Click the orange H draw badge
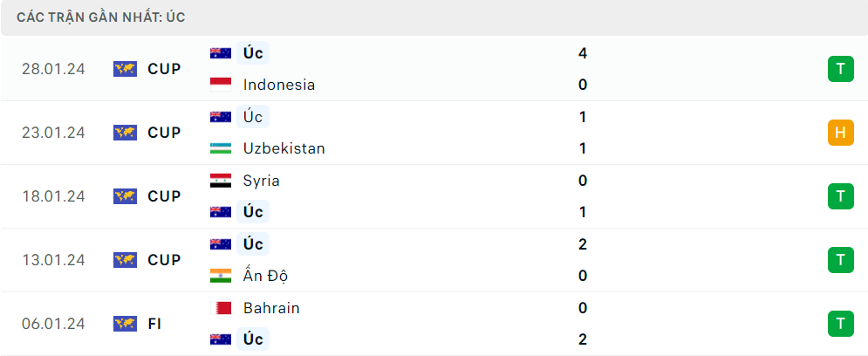The width and height of the screenshot is (868, 356). [x=840, y=133]
